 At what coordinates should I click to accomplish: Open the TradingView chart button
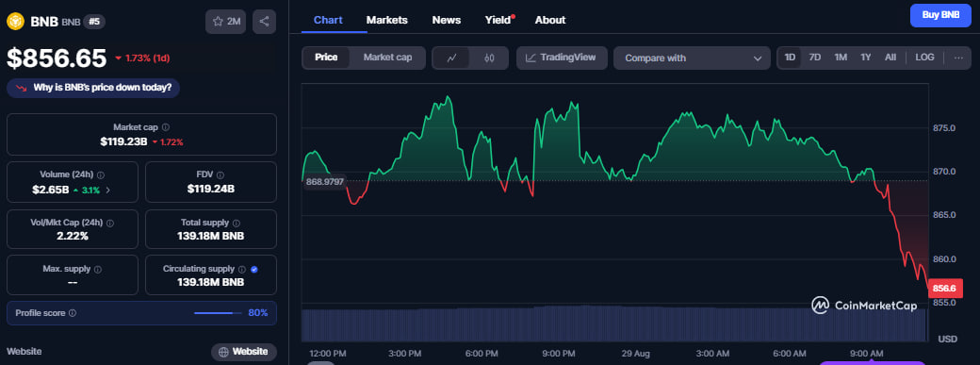click(x=562, y=58)
